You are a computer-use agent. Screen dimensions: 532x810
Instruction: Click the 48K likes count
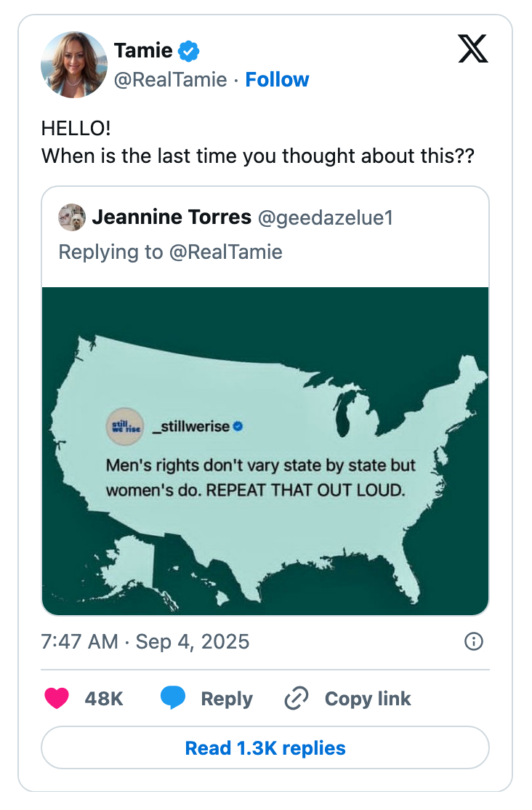coord(103,699)
